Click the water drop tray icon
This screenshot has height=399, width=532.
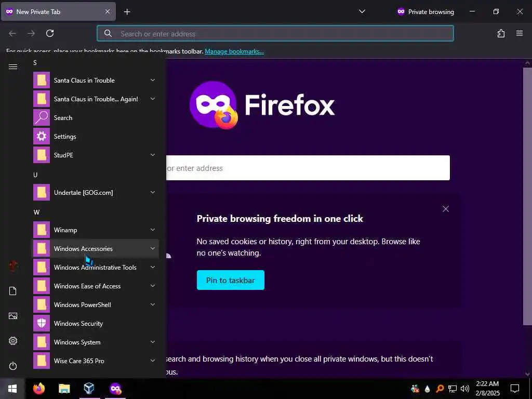point(427,389)
